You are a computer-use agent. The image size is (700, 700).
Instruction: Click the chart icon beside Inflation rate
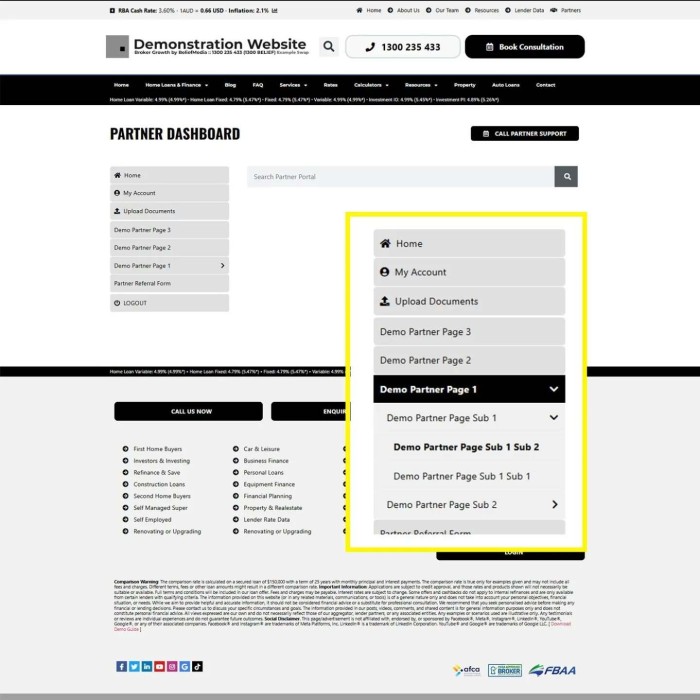click(x=275, y=11)
